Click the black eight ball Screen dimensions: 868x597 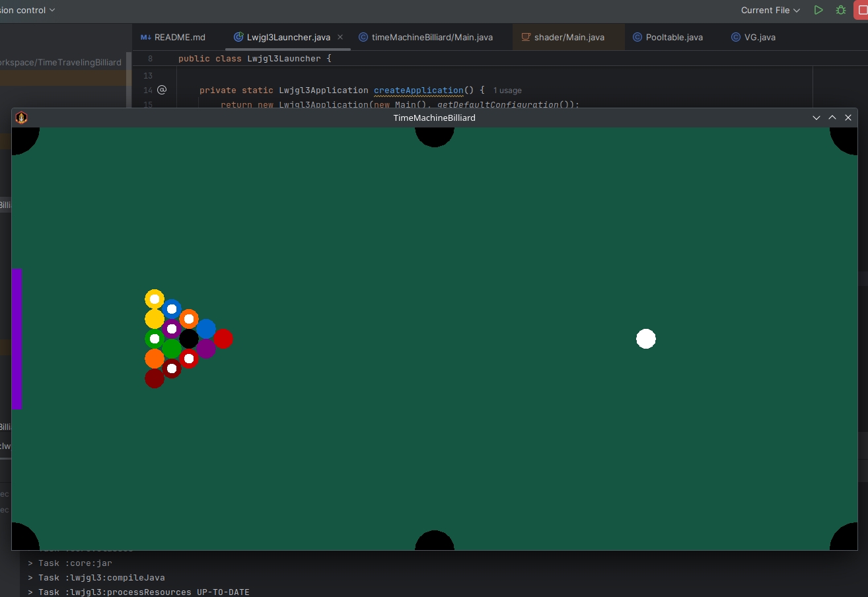point(189,339)
